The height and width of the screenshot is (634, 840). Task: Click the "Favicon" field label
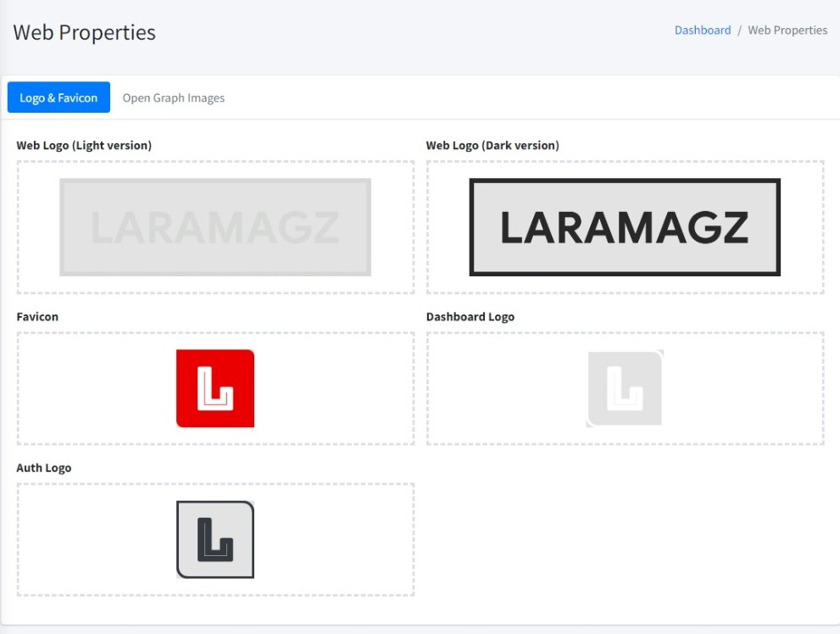[x=37, y=316]
